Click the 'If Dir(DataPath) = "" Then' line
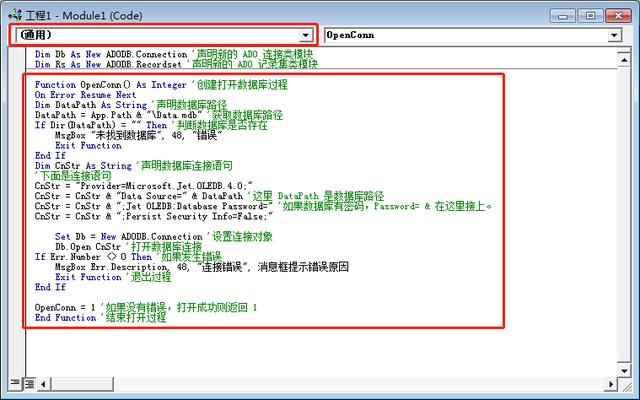 point(151,125)
